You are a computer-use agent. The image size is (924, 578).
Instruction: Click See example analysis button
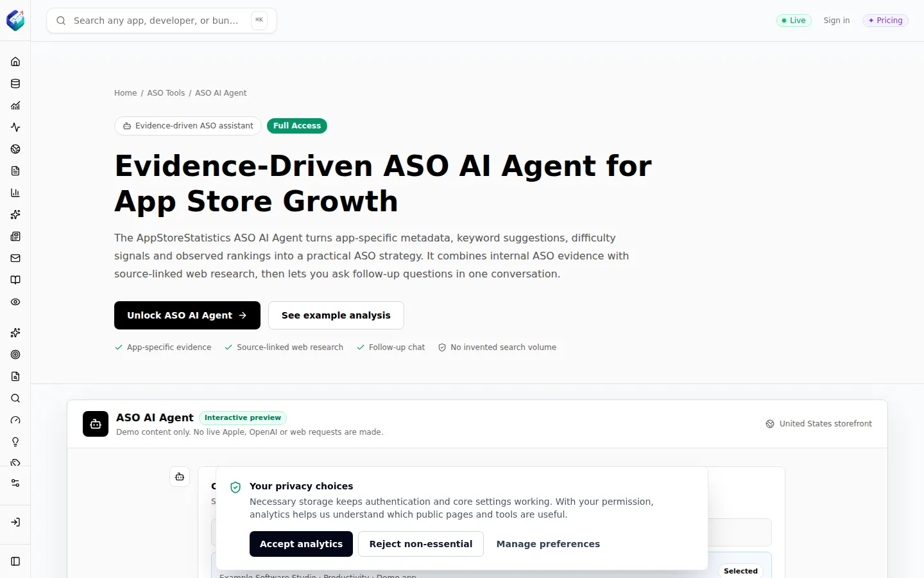336,315
